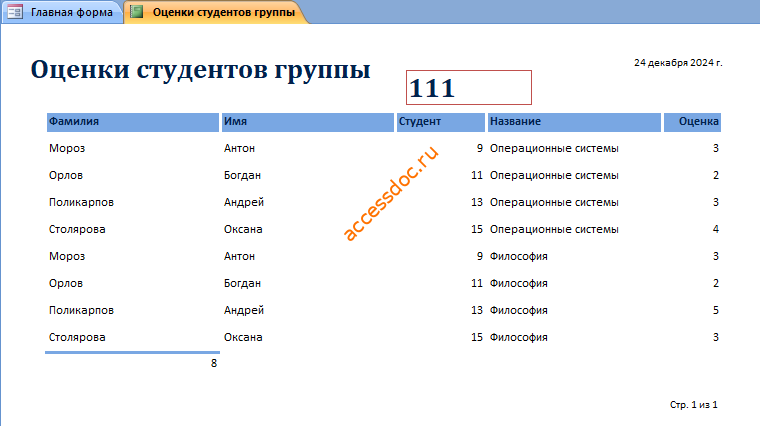
Task: Click name Антон in Философия row
Action: [x=239, y=256]
